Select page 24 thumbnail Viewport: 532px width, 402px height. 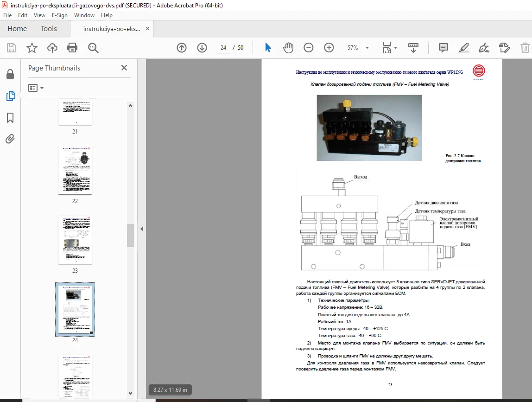(75, 309)
